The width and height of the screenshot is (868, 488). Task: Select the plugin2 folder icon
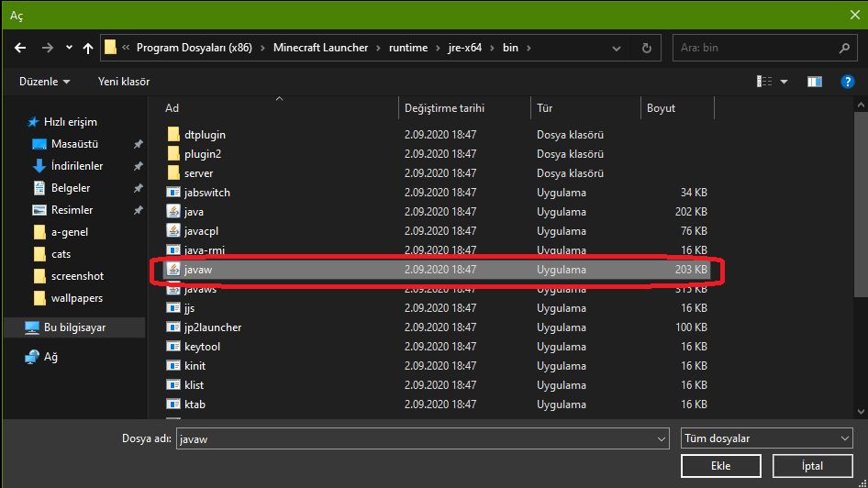pos(173,154)
